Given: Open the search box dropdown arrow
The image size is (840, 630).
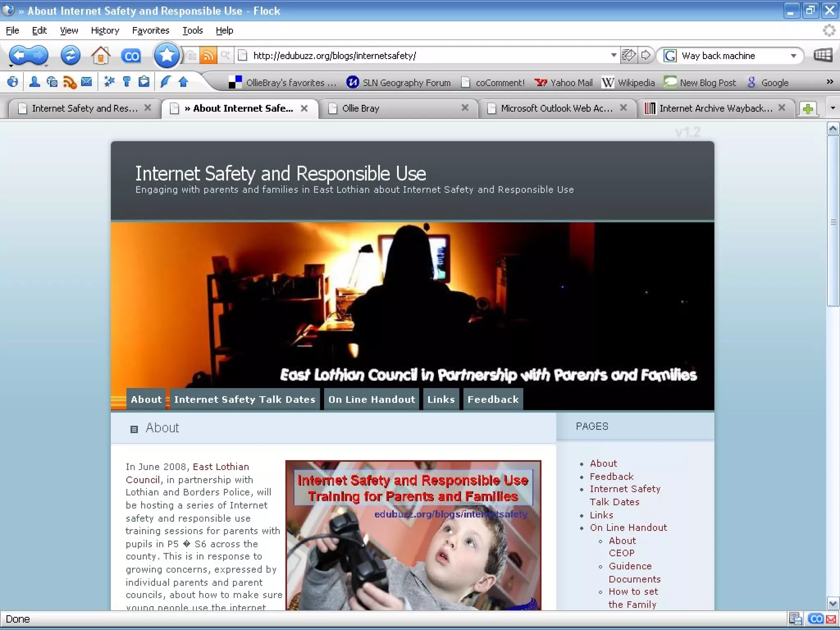Looking at the screenshot, I should [793, 56].
